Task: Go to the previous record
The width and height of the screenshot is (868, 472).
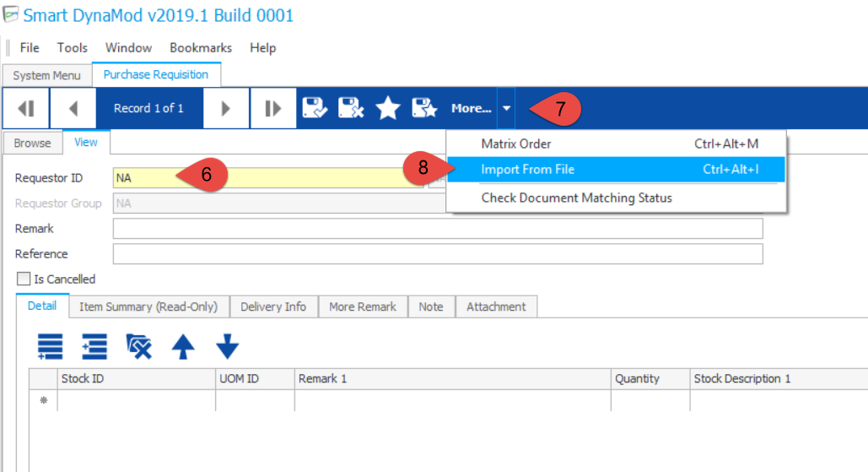Action: coord(73,108)
